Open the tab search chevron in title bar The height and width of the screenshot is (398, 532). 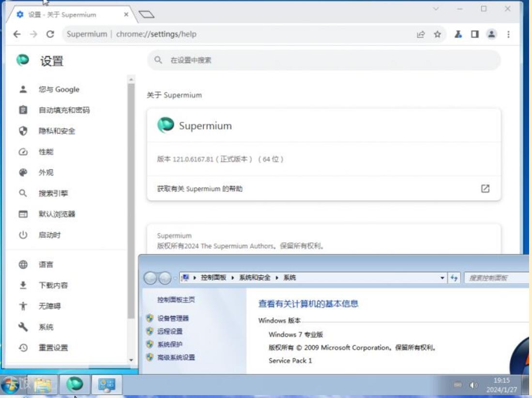point(436,9)
